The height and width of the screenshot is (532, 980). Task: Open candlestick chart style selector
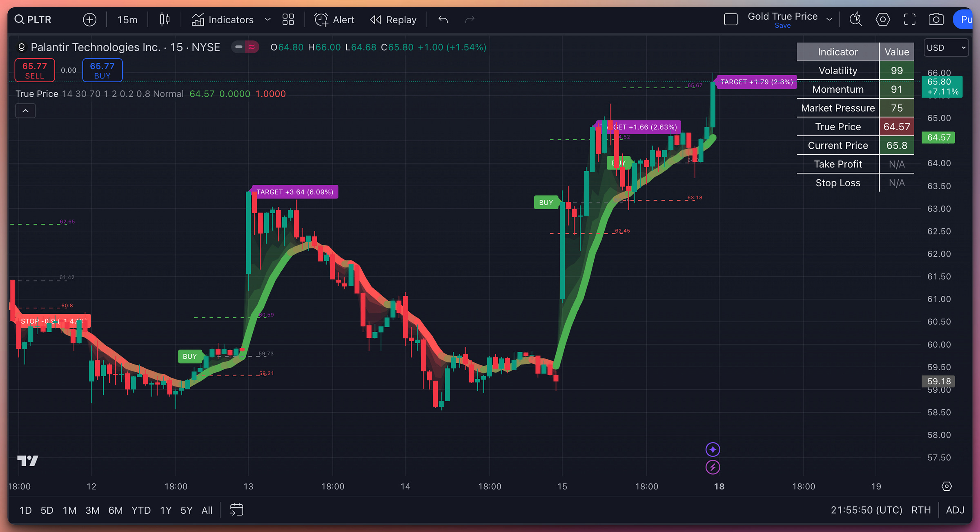click(165, 19)
